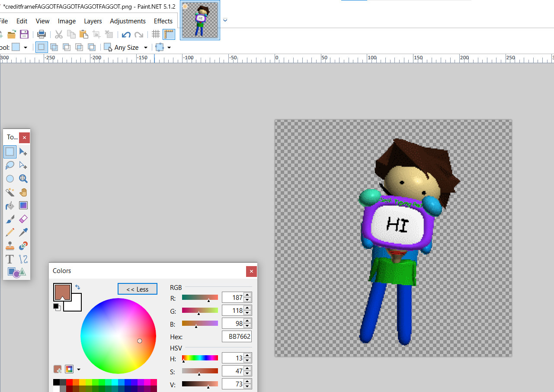Select the Move Selection tool

[23, 165]
